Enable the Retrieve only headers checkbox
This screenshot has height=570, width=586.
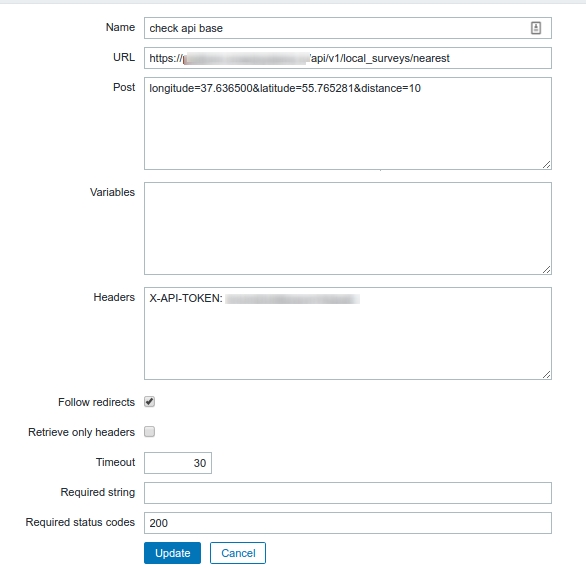click(149, 432)
